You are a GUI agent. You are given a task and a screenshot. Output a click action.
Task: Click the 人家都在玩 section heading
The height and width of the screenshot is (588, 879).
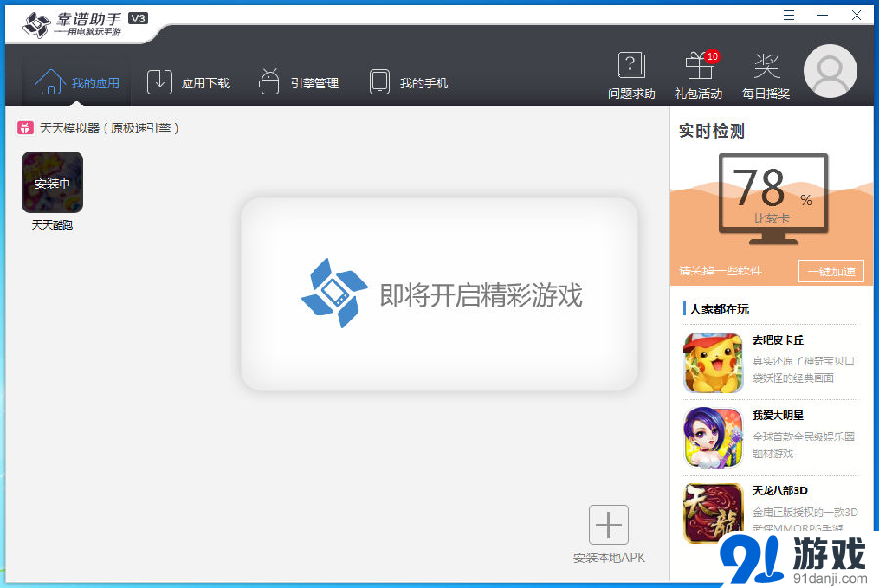point(720,309)
